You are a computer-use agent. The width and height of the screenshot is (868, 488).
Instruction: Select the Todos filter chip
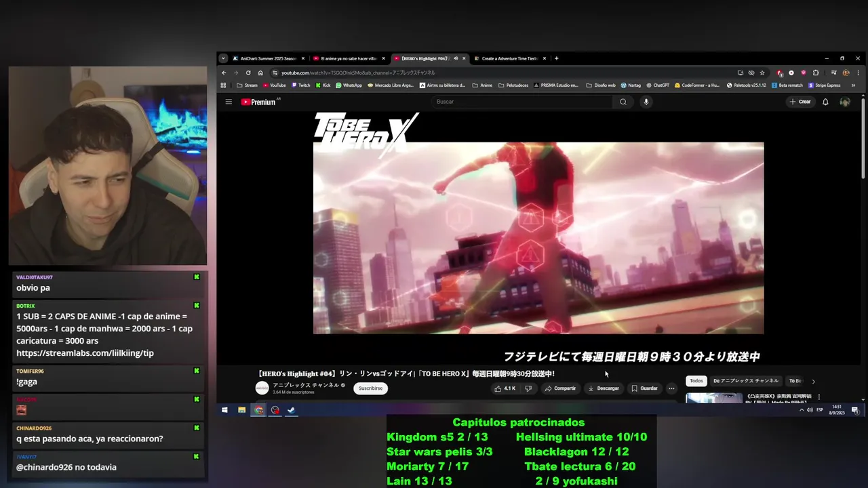click(696, 381)
